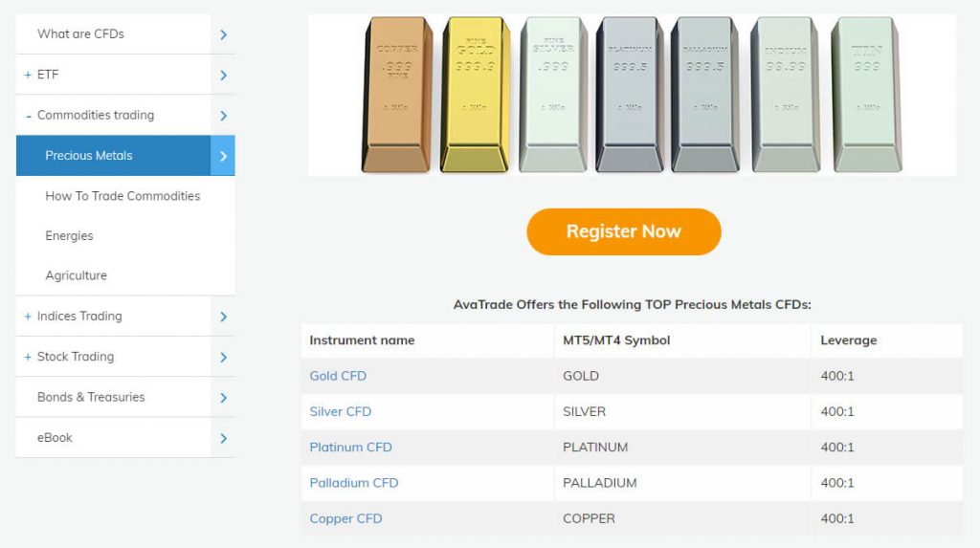
Task: Click the indium bar image
Action: (x=786, y=95)
